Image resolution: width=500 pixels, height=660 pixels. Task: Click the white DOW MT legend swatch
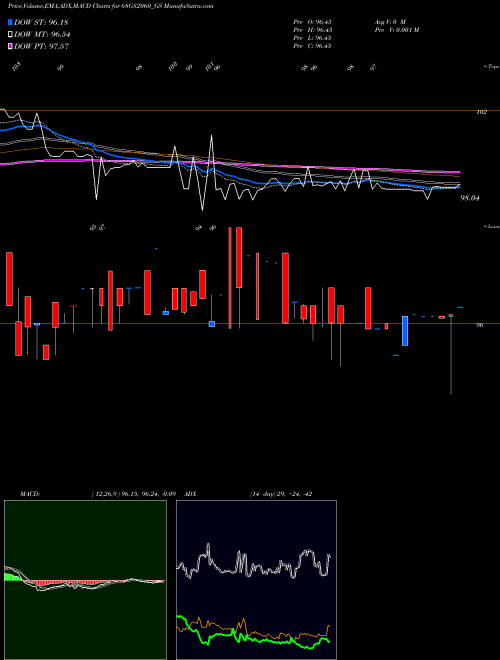click(10, 34)
